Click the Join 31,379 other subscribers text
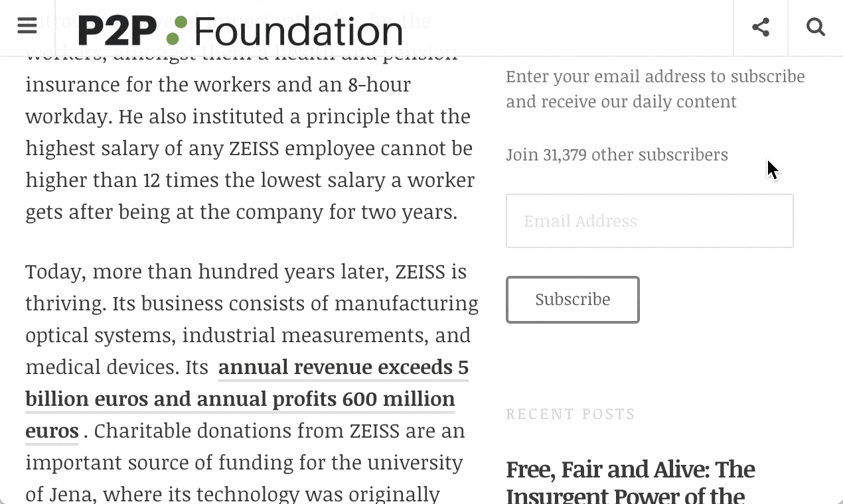The width and height of the screenshot is (843, 504). click(617, 155)
